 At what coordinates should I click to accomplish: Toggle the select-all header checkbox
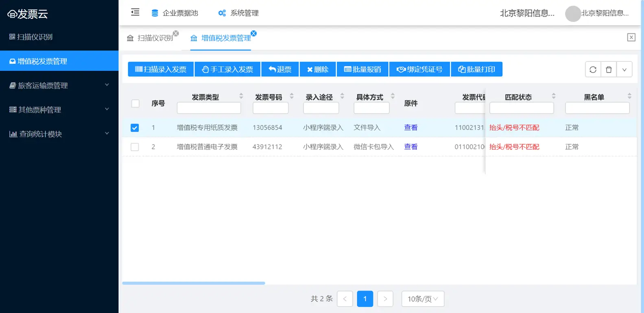click(135, 103)
